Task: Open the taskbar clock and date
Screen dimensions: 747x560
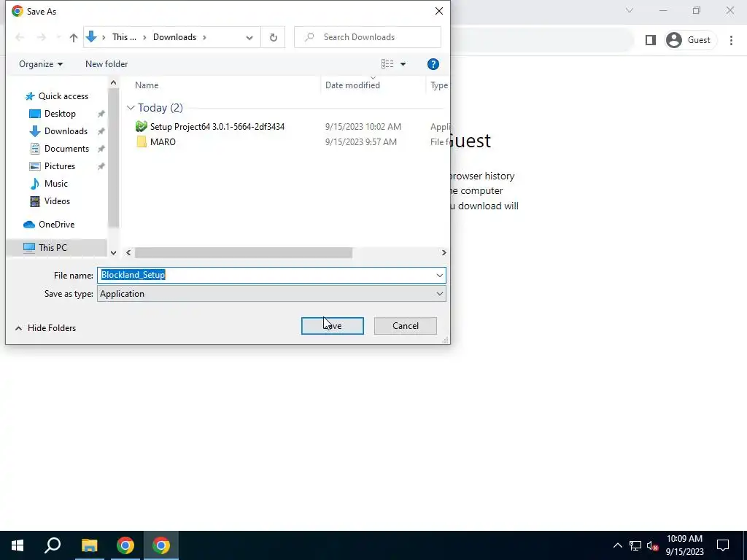Action: [x=684, y=545]
